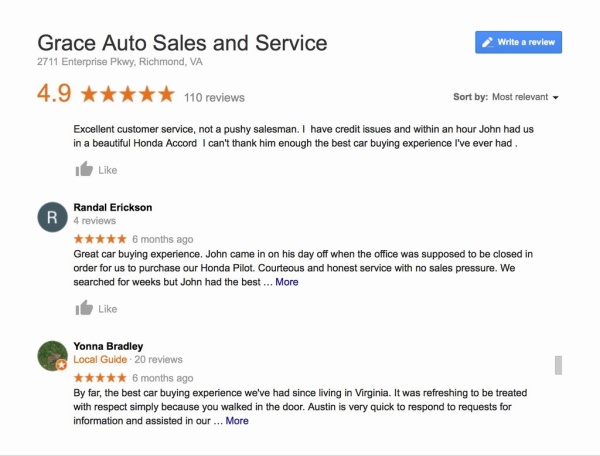Open Randal Erickson's R avatar
This screenshot has height=456, width=600.
pos(52,217)
